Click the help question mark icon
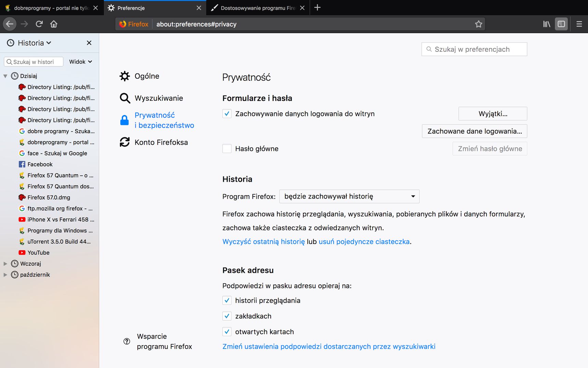The width and height of the screenshot is (588, 368). pyautogui.click(x=127, y=341)
